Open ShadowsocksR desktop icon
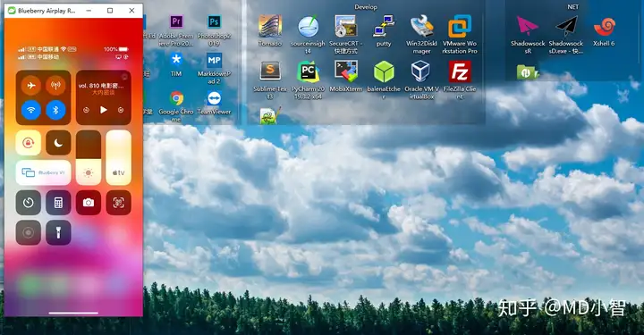This screenshot has height=335, width=644. click(x=528, y=35)
